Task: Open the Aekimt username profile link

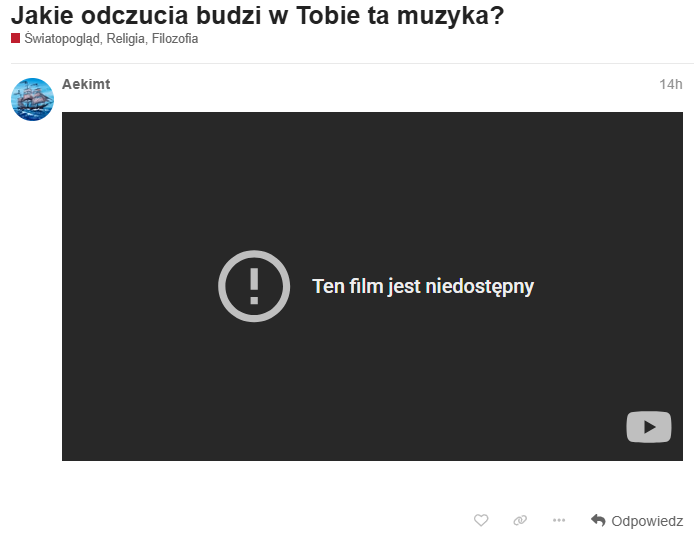Action: [x=86, y=84]
